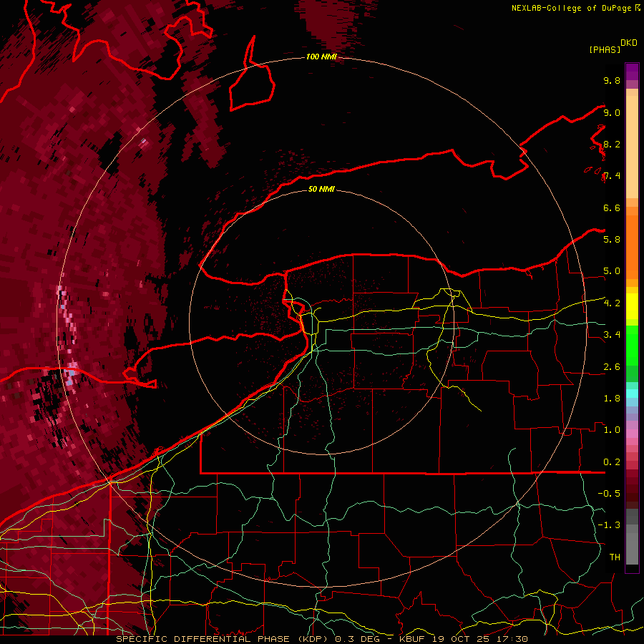The image size is (644, 644).
Task: Pick the pink segment of the color bar
Action: tap(632, 434)
